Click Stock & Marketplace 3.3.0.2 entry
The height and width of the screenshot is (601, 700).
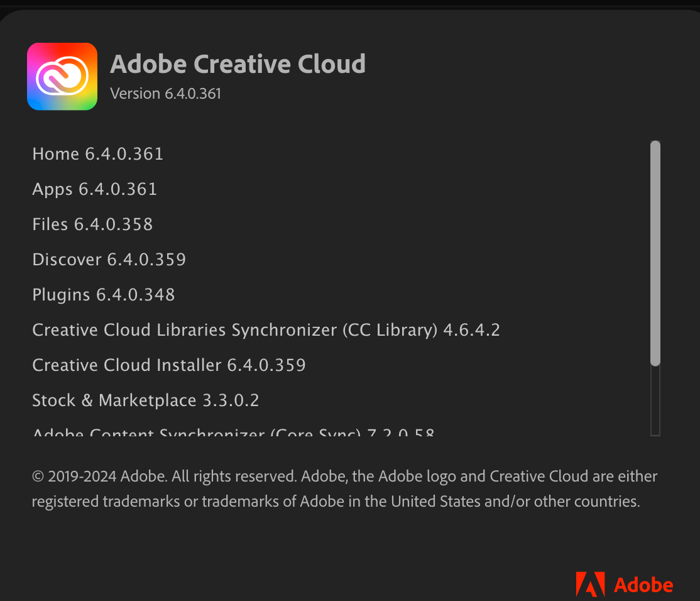tap(145, 400)
